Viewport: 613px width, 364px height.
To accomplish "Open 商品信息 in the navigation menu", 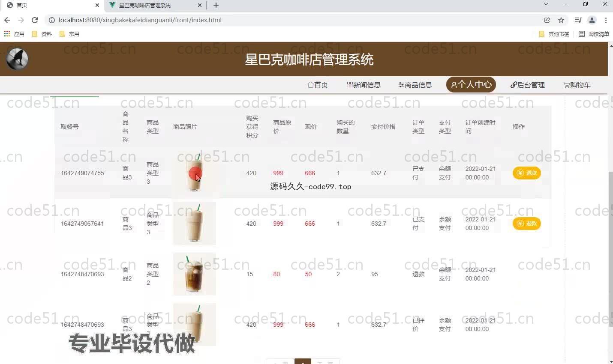I will pyautogui.click(x=415, y=85).
